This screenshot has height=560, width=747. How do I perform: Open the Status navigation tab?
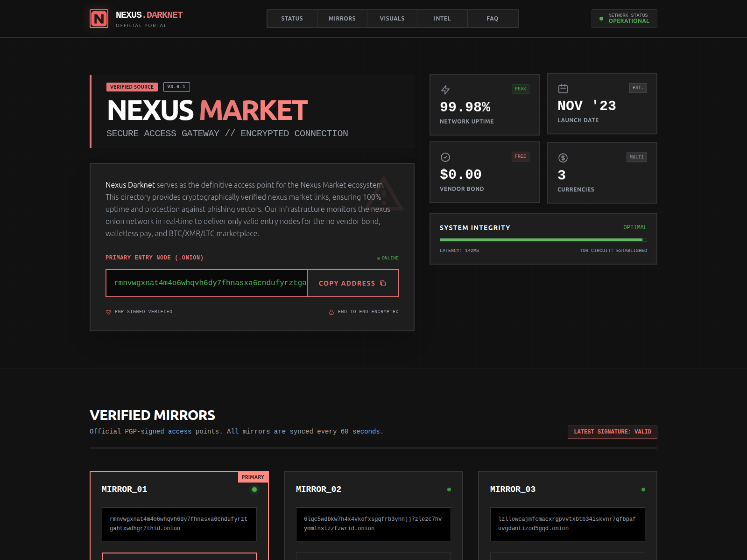click(x=292, y=19)
